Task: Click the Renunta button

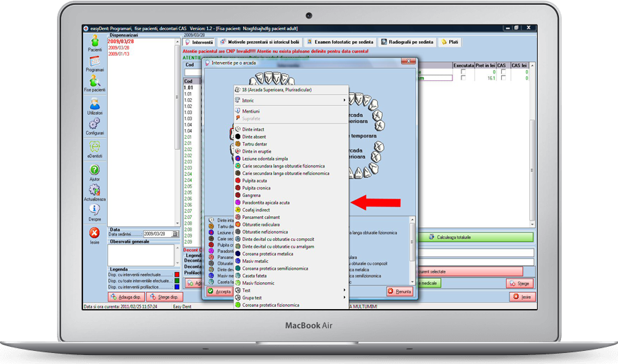Action: coord(399,291)
